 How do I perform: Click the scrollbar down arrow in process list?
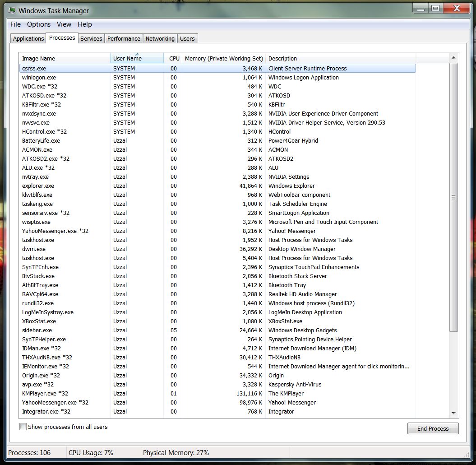(x=453, y=413)
